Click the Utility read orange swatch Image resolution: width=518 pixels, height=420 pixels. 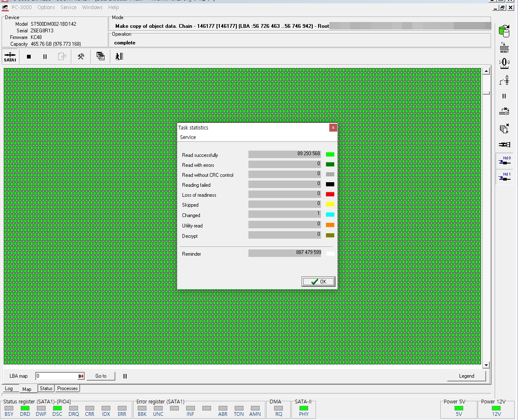(x=330, y=225)
